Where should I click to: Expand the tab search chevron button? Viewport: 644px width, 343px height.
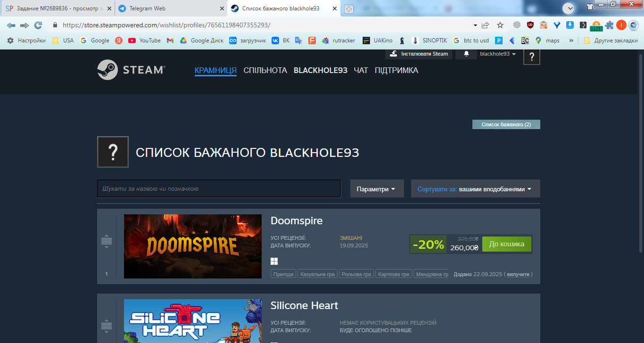point(569,8)
